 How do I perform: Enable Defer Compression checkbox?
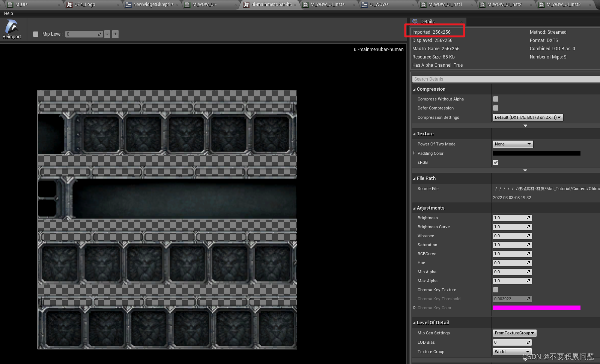[496, 108]
